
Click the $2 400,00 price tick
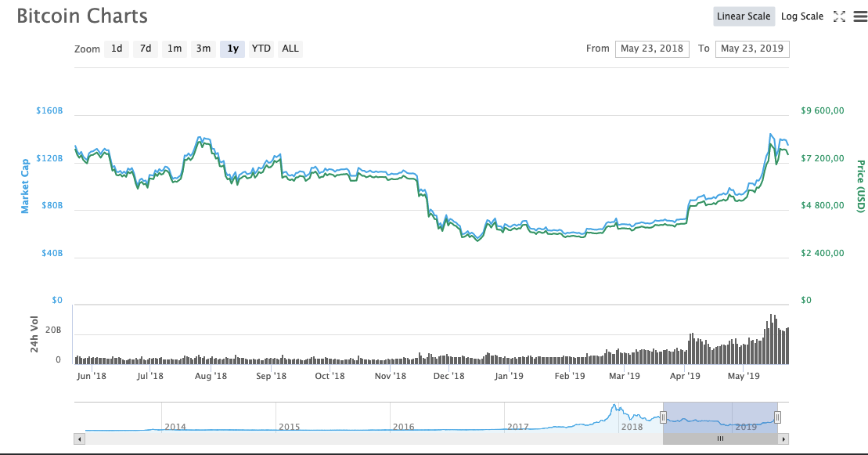click(823, 253)
